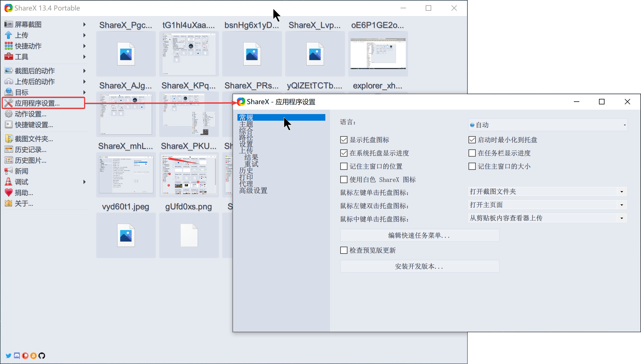Viewport: 641px width, 364px height.
Task: Open the GitHub link icon
Action: 42,356
